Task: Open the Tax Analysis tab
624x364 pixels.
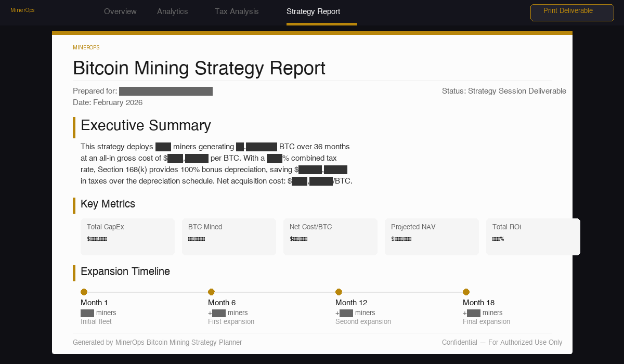Action: (237, 11)
